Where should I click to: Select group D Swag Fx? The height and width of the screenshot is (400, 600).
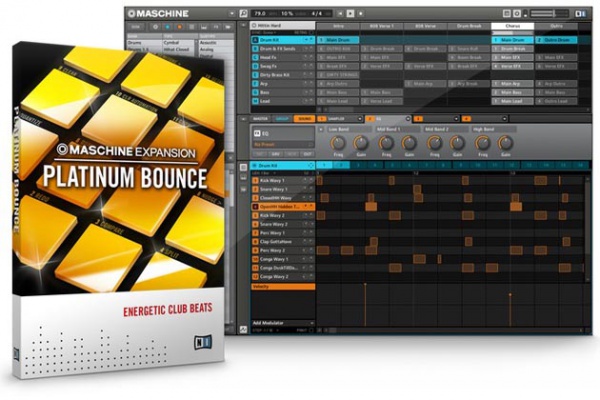pyautogui.click(x=283, y=66)
